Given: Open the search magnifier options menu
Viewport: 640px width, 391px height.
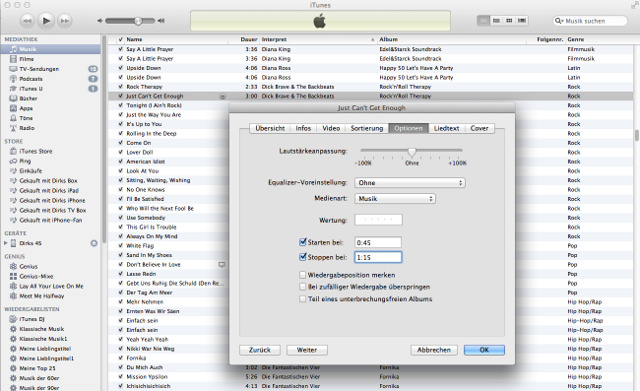Looking at the screenshot, I should coord(559,21).
